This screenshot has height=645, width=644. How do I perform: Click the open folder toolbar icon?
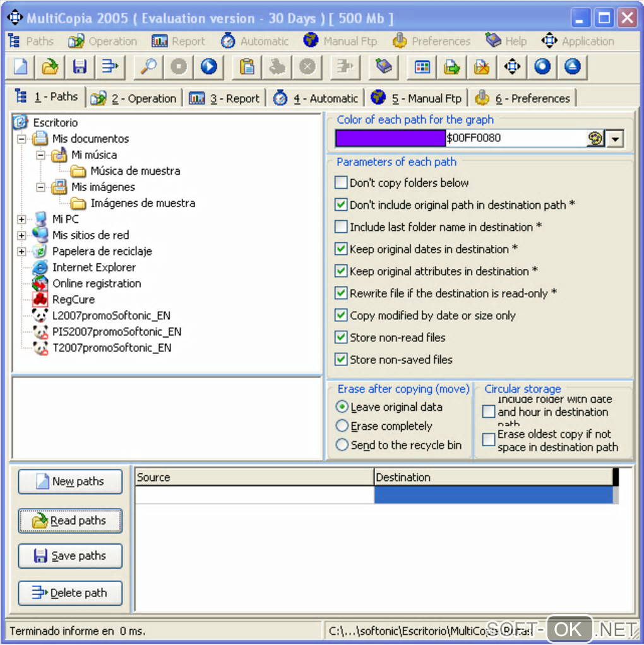pos(50,66)
